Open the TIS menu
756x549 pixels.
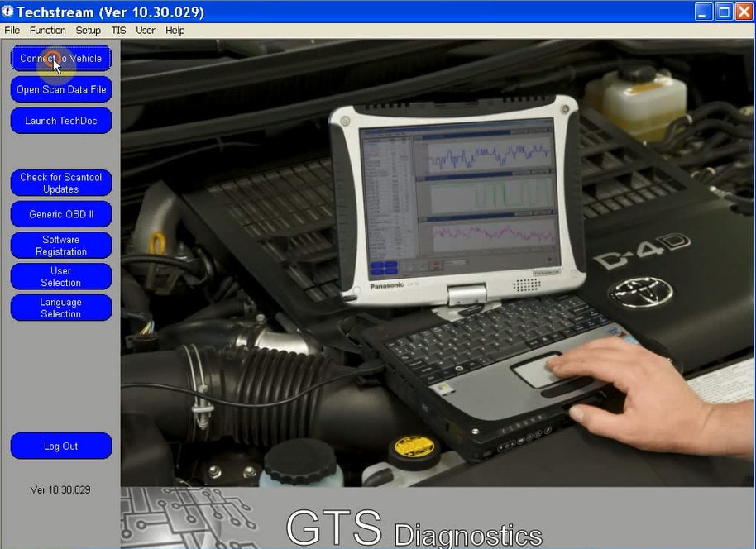[x=118, y=31]
